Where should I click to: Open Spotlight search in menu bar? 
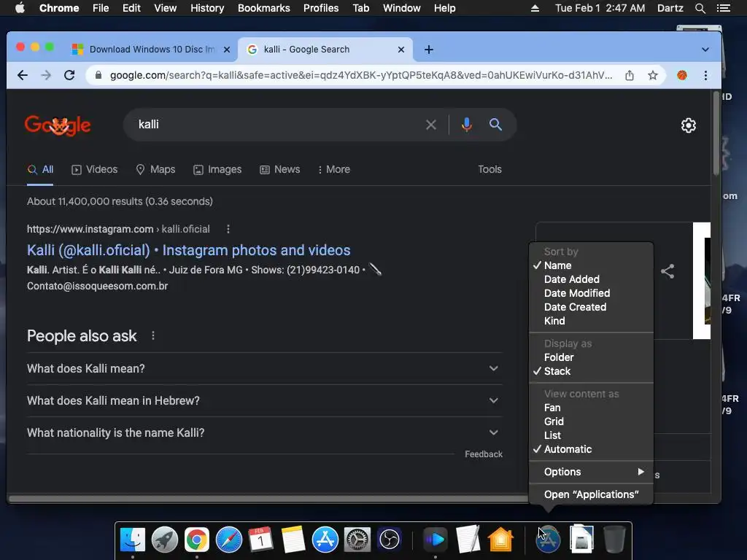pyautogui.click(x=700, y=8)
